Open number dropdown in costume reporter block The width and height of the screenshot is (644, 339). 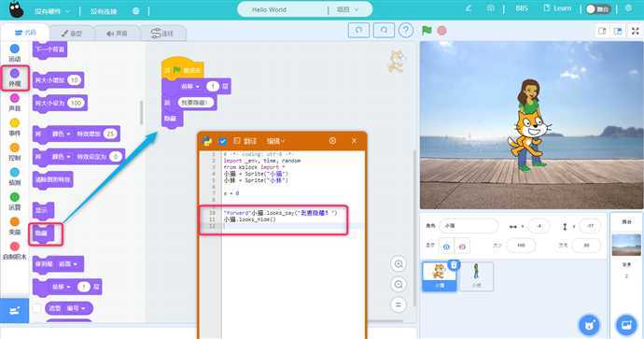click(x=76, y=308)
